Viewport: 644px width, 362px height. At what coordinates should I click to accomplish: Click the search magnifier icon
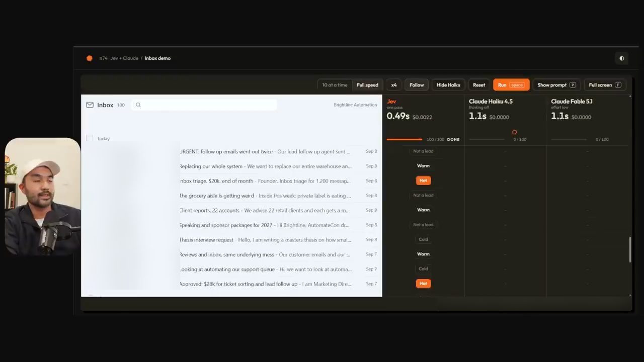tap(138, 105)
